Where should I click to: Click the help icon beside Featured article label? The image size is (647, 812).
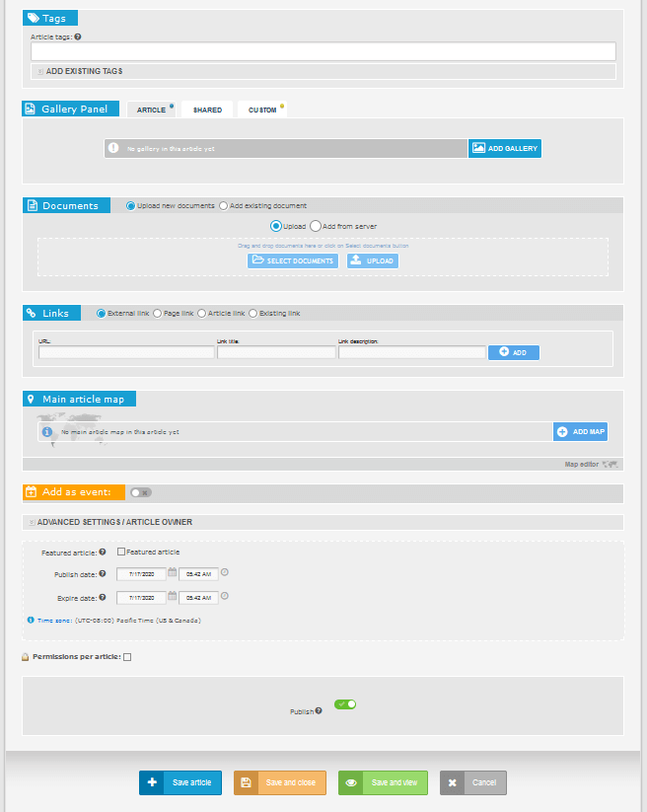tap(103, 553)
